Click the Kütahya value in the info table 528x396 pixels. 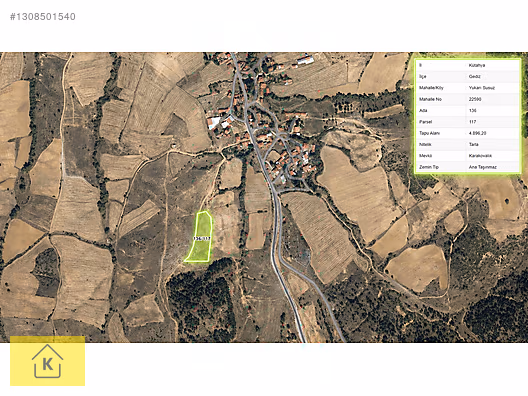(477, 65)
